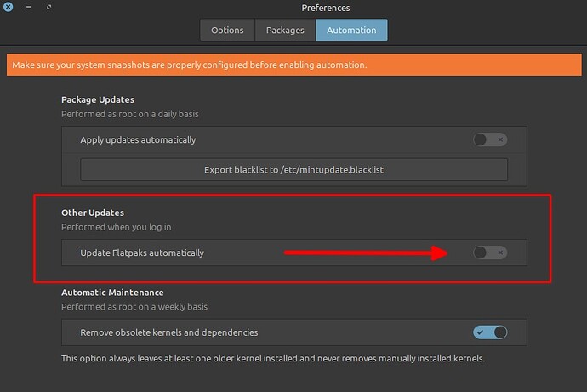Click the Other Updates section heading
Viewport: 587px width, 392px height.
pos(92,212)
